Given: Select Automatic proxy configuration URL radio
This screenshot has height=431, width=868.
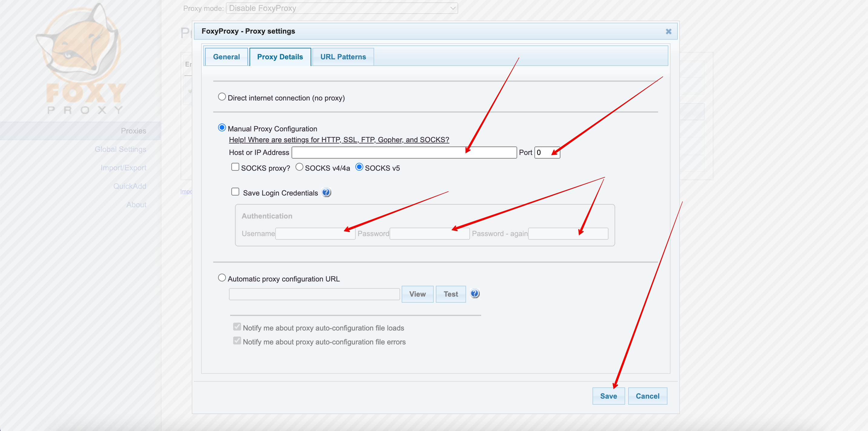Looking at the screenshot, I should point(222,278).
